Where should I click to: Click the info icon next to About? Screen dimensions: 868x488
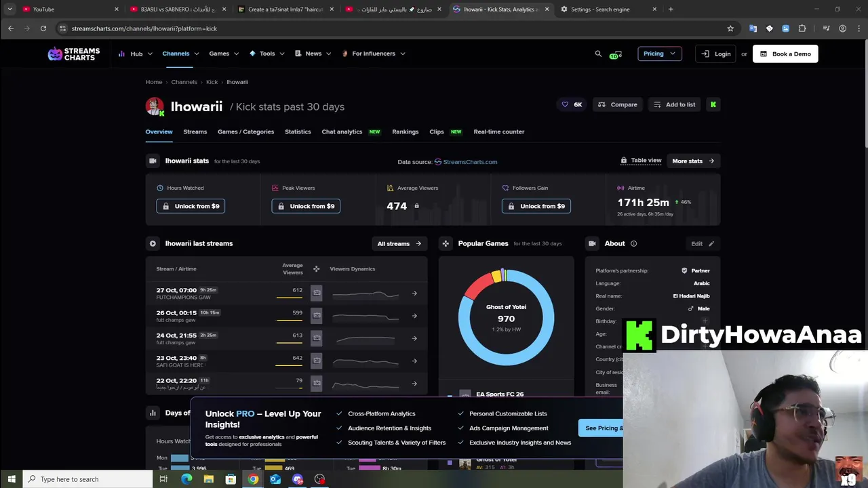633,243
